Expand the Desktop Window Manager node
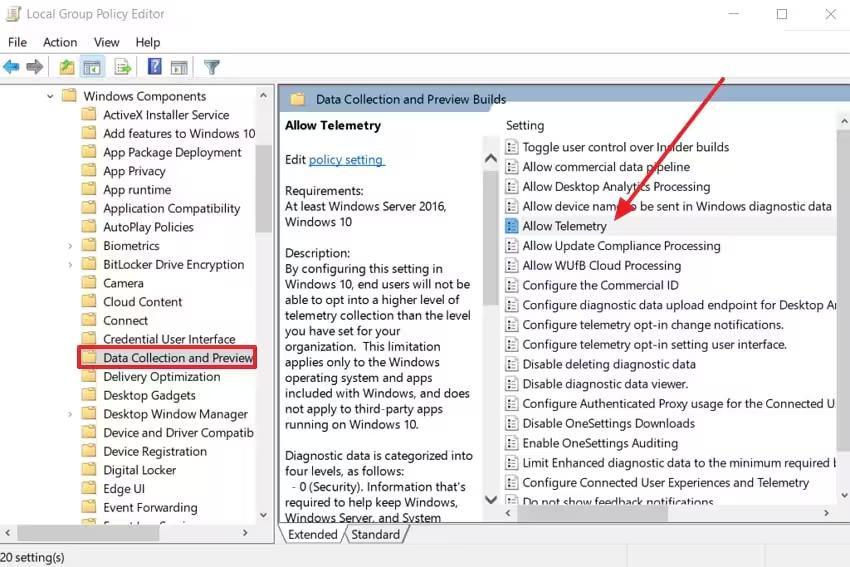The height and width of the screenshot is (567, 850). pyautogui.click(x=70, y=415)
